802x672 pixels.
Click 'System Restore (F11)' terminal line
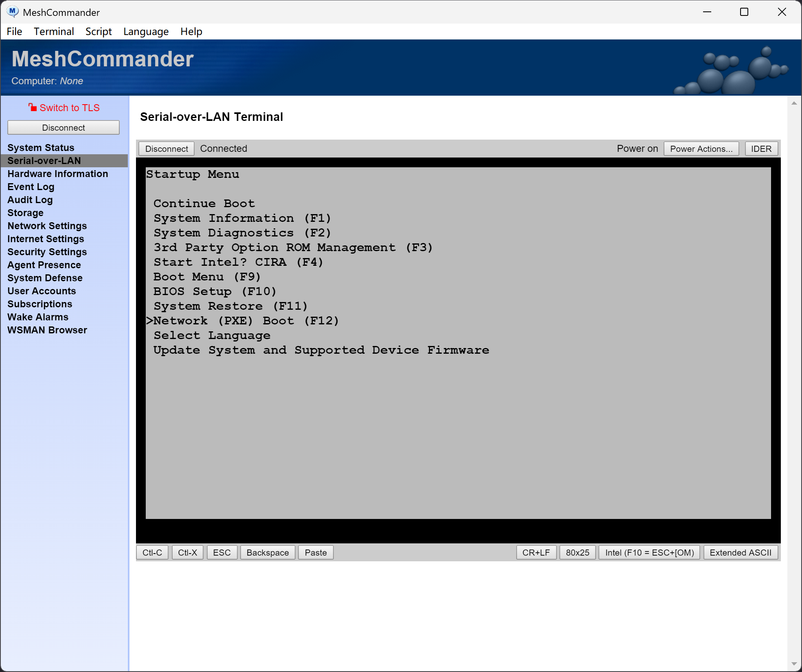[x=230, y=306]
